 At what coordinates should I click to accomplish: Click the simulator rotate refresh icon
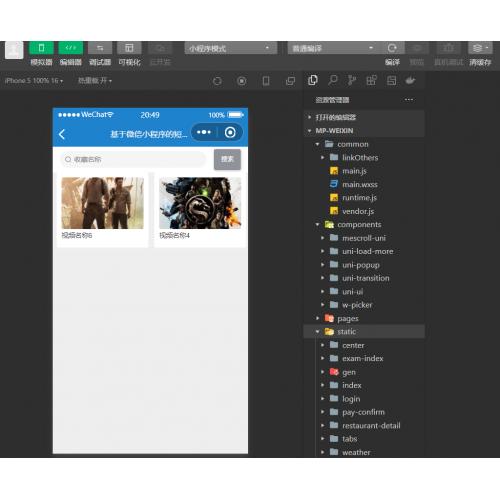pos(217,81)
